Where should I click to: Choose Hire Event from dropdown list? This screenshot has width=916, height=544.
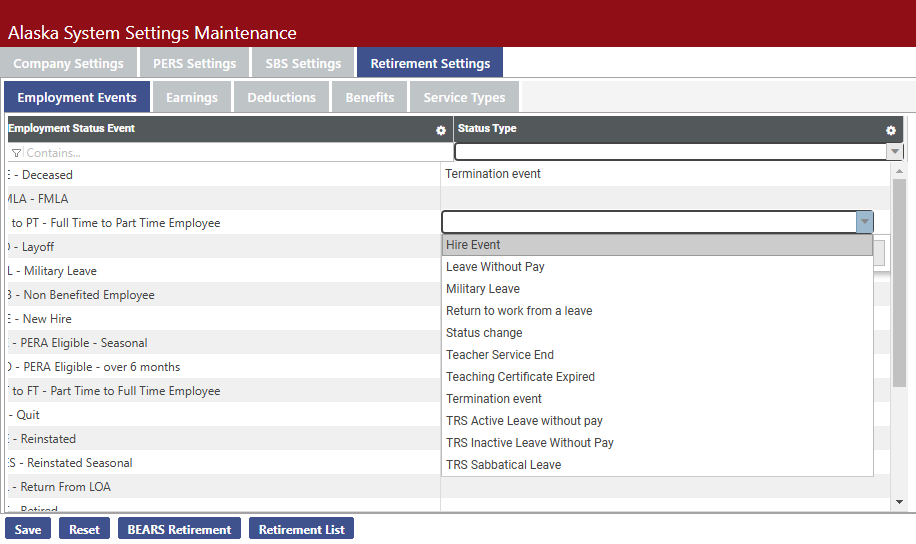pos(657,245)
